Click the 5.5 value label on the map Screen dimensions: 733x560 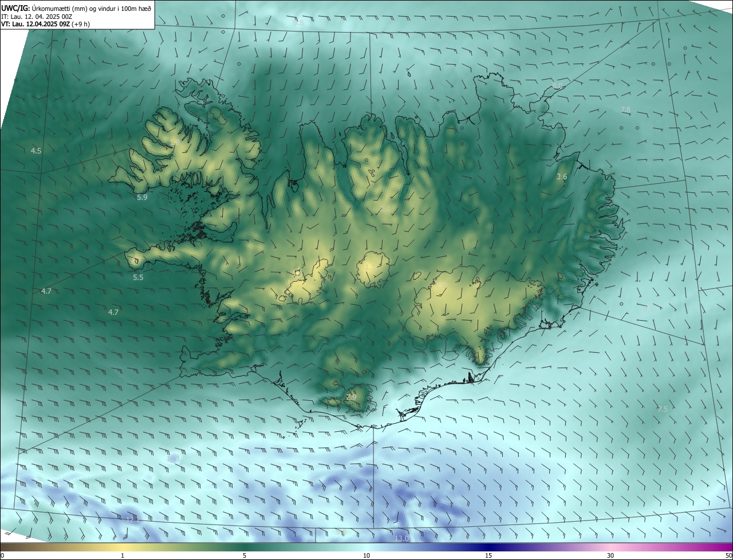tap(138, 278)
